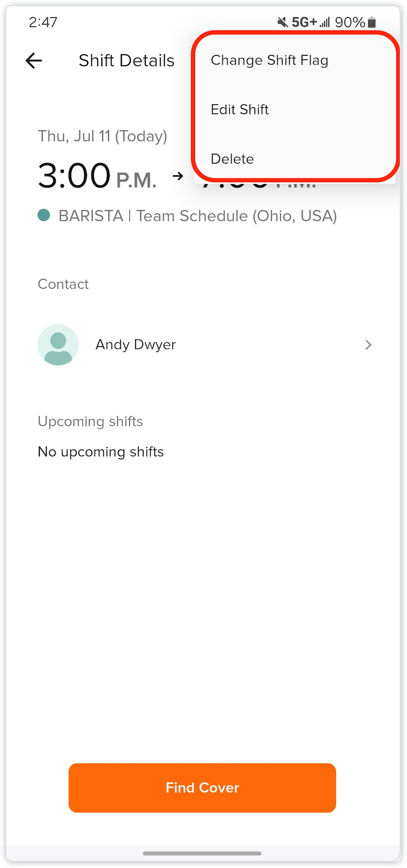Tap the muted sound status icon
The width and height of the screenshot is (407, 868).
(282, 23)
